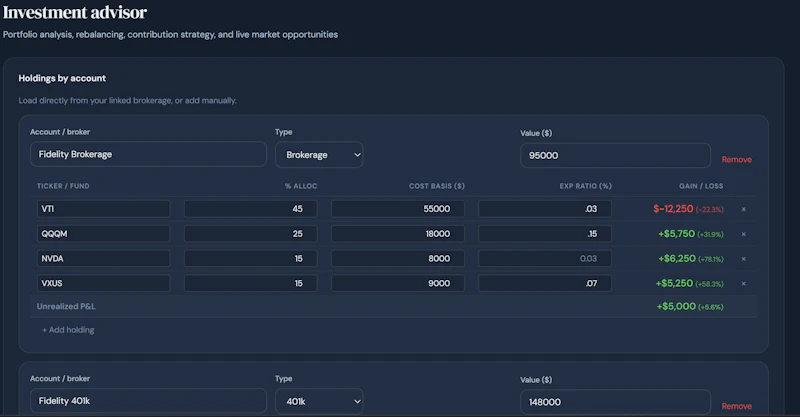The image size is (800, 417).
Task: Edit VTI expense ratio field
Action: coord(545,209)
